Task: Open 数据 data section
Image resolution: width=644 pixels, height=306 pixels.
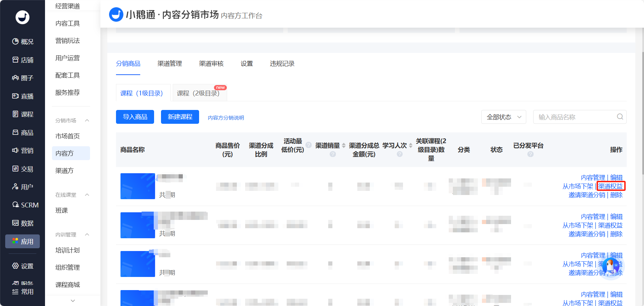Action: click(23, 223)
